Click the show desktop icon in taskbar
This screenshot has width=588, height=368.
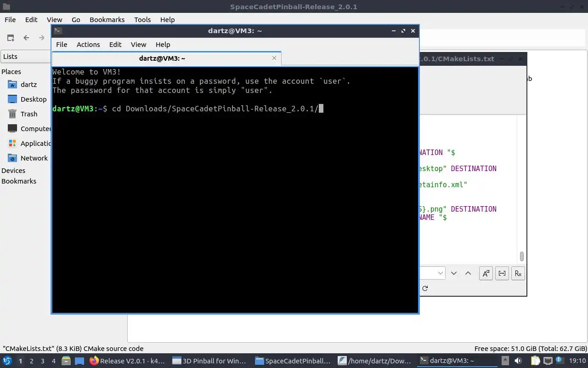click(79, 361)
